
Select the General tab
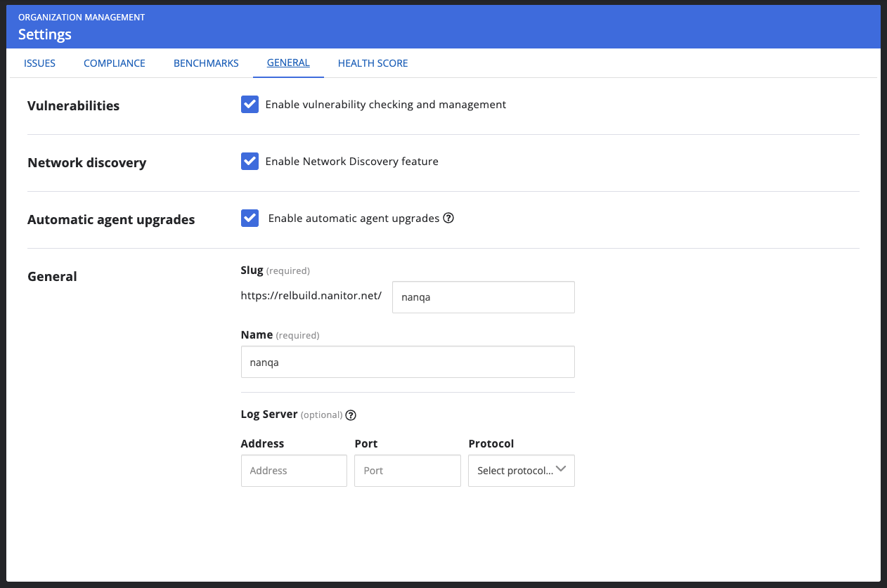coord(288,63)
